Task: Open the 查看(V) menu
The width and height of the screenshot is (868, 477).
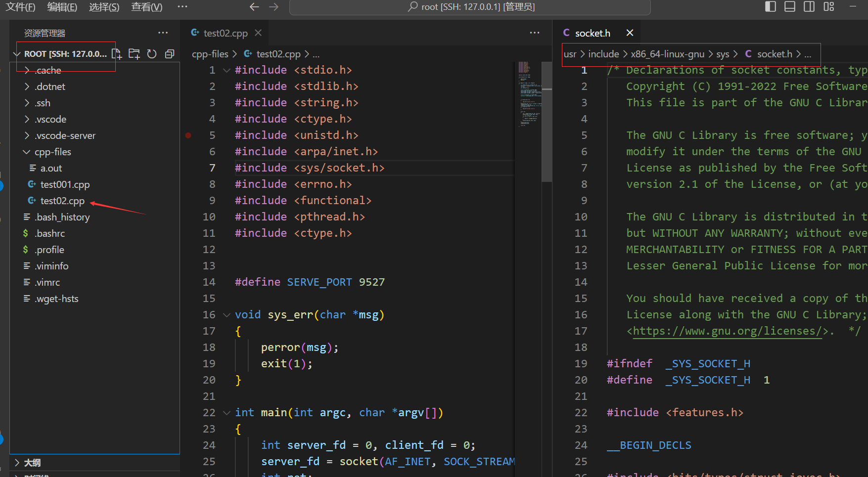Action: pos(147,7)
